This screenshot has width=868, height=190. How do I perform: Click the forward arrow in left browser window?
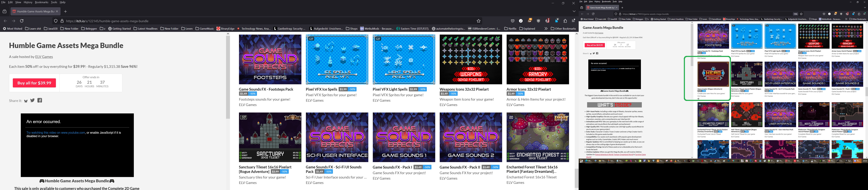(13, 21)
